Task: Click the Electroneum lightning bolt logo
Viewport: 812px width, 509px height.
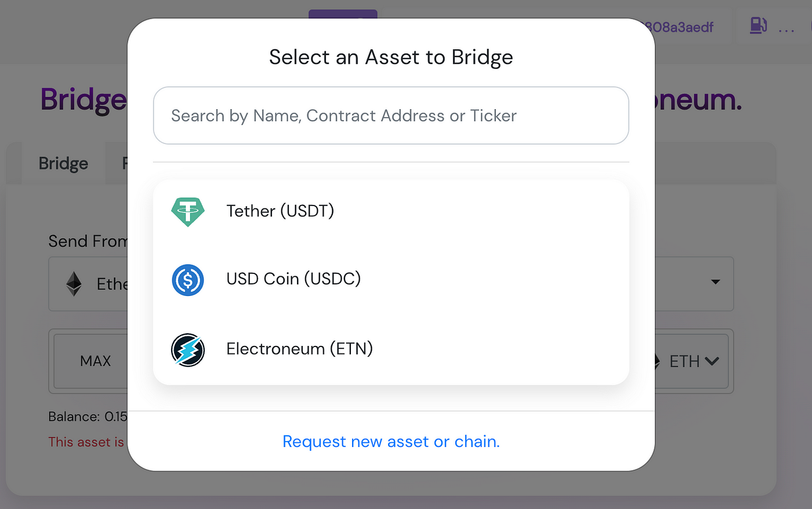Action: coord(187,349)
